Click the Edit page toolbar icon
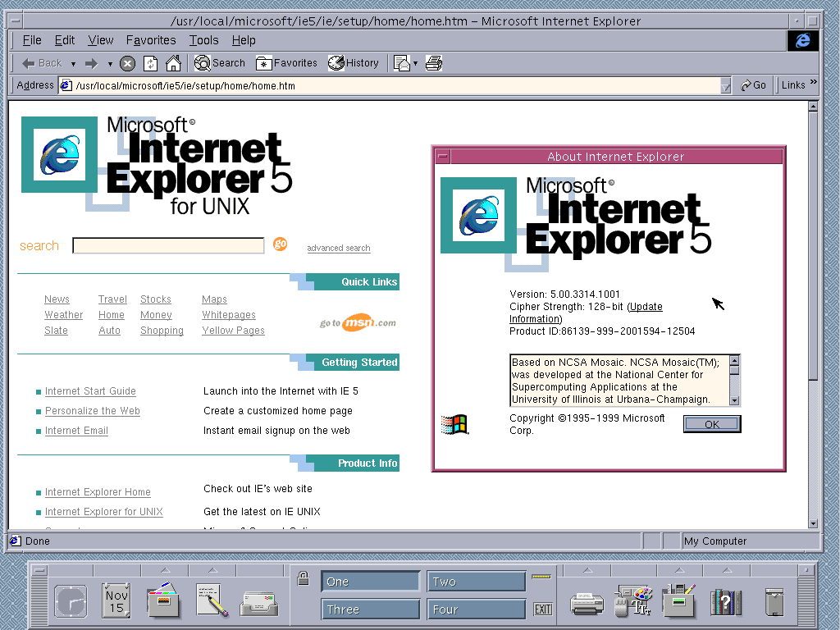This screenshot has height=630, width=840. tap(401, 63)
